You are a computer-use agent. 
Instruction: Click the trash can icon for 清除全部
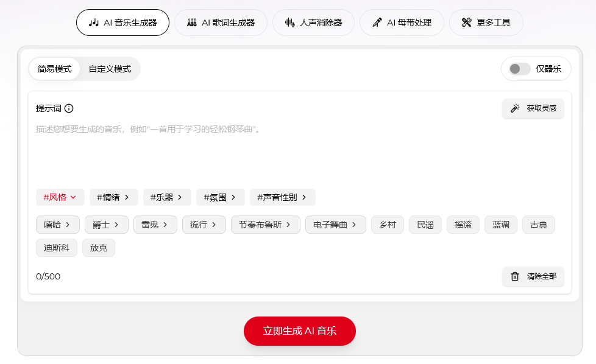tap(515, 276)
